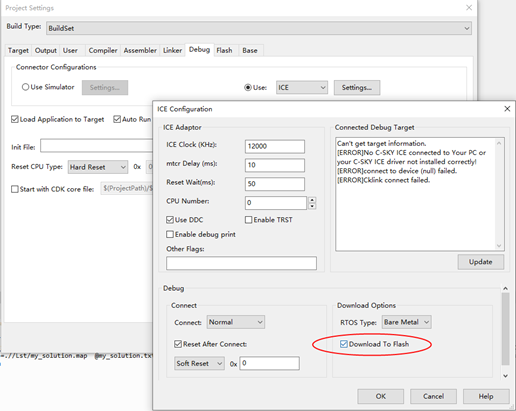Screen dimensions: 516x411
Task: Open the Base tab
Action: tap(250, 51)
